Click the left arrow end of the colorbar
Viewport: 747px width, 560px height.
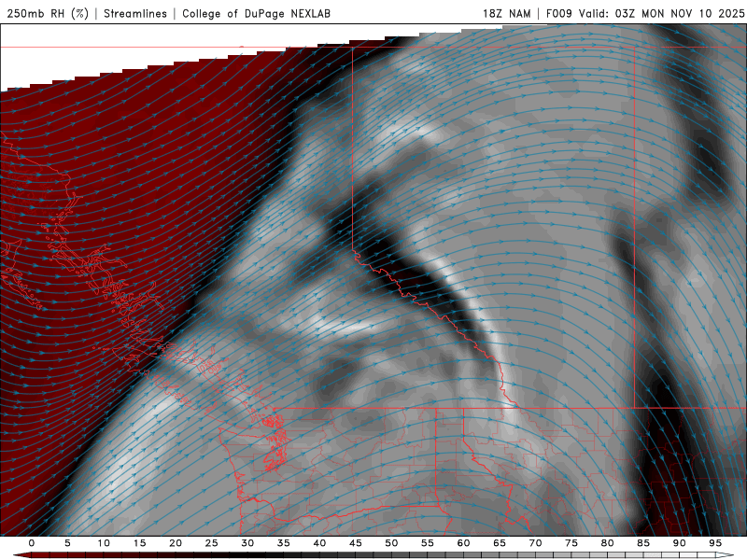21,555
